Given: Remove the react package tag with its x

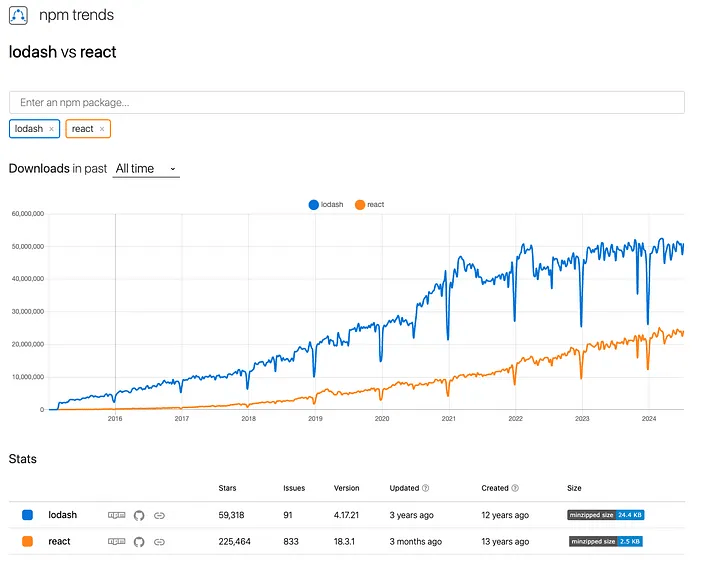Looking at the screenshot, I should tap(102, 129).
